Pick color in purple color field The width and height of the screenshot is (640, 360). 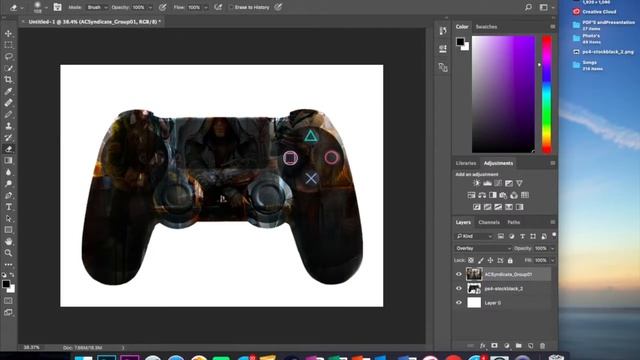(x=503, y=94)
